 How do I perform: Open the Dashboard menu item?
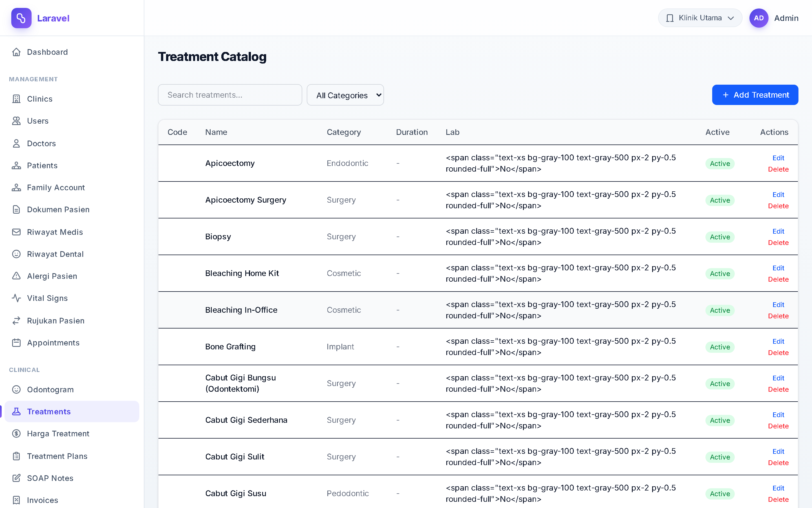[72, 52]
